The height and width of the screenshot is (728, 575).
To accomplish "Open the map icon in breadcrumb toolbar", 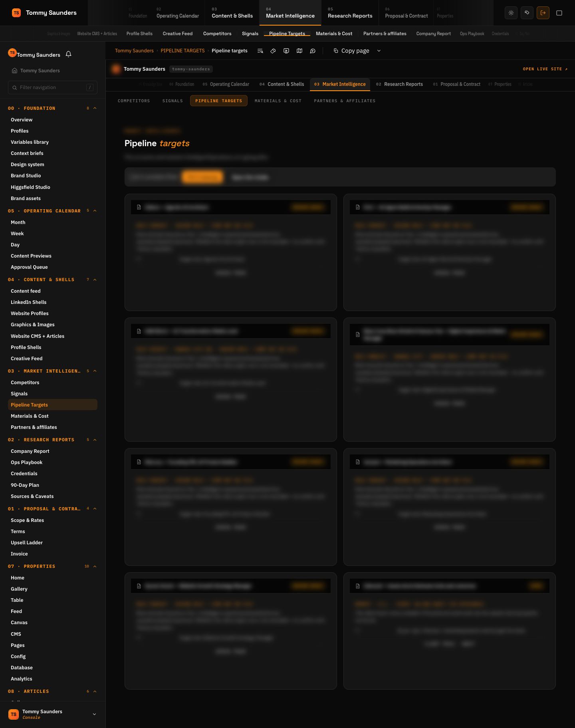I will click(299, 51).
